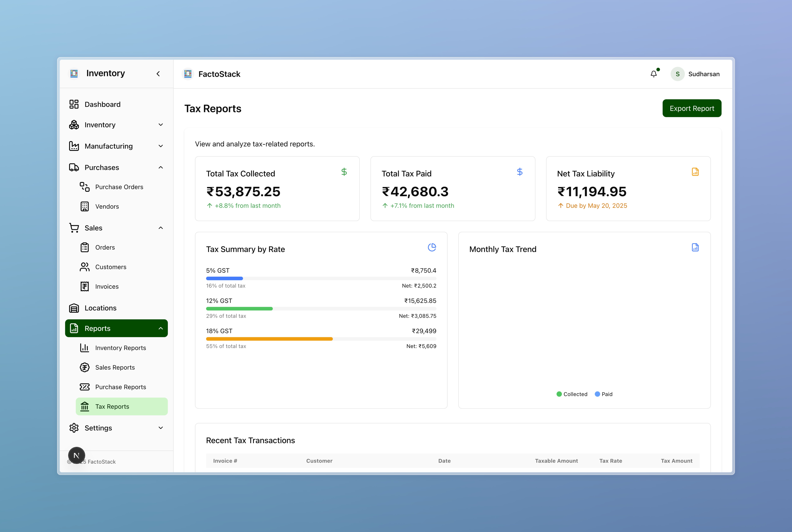The image size is (792, 532).
Task: Open Orders under Sales
Action: 122,247
